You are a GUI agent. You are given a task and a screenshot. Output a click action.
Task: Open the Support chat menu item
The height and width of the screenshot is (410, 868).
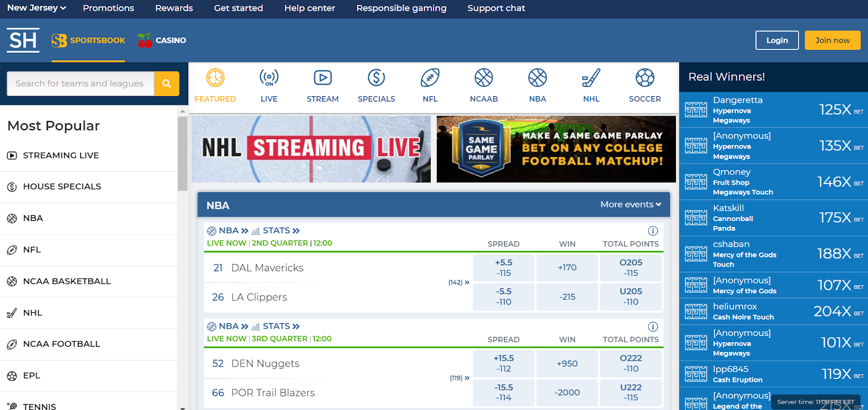pyautogui.click(x=496, y=8)
